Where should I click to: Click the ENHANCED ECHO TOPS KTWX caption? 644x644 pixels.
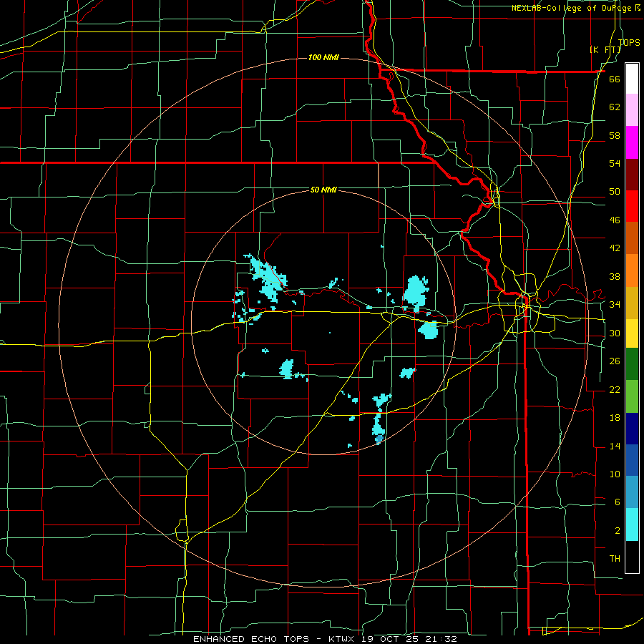[326, 639]
